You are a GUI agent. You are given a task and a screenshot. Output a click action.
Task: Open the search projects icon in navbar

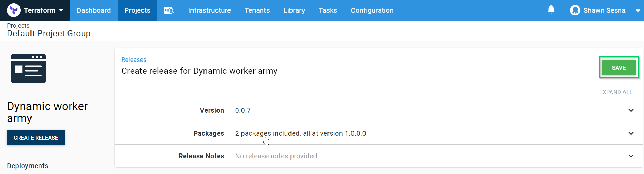tap(169, 10)
